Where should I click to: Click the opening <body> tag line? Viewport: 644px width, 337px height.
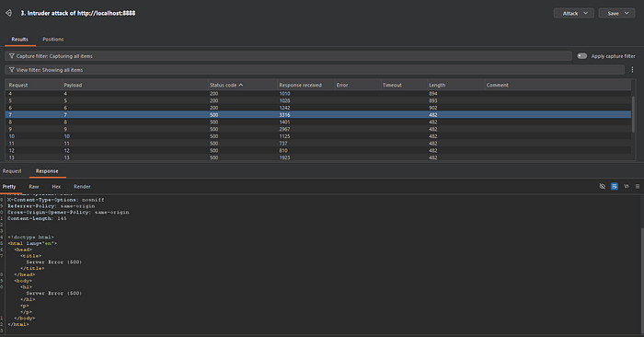[23, 281]
